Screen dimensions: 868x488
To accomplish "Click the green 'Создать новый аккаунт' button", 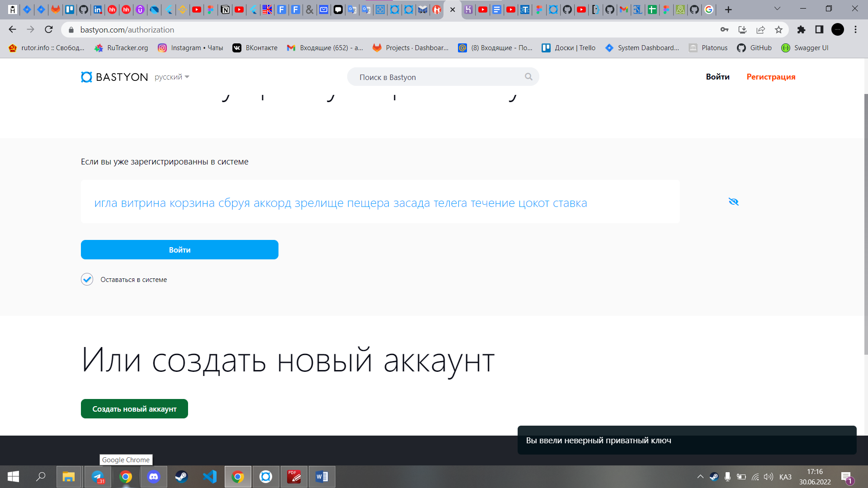I will [x=134, y=408].
